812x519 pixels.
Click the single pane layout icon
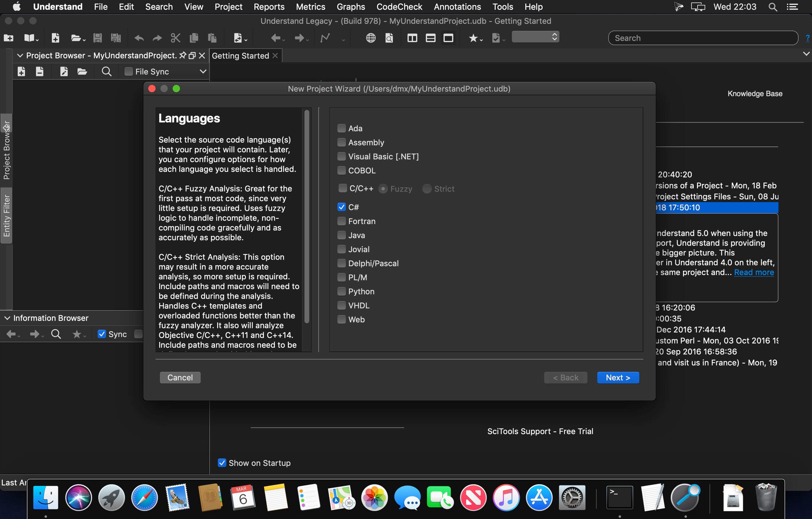(x=448, y=38)
